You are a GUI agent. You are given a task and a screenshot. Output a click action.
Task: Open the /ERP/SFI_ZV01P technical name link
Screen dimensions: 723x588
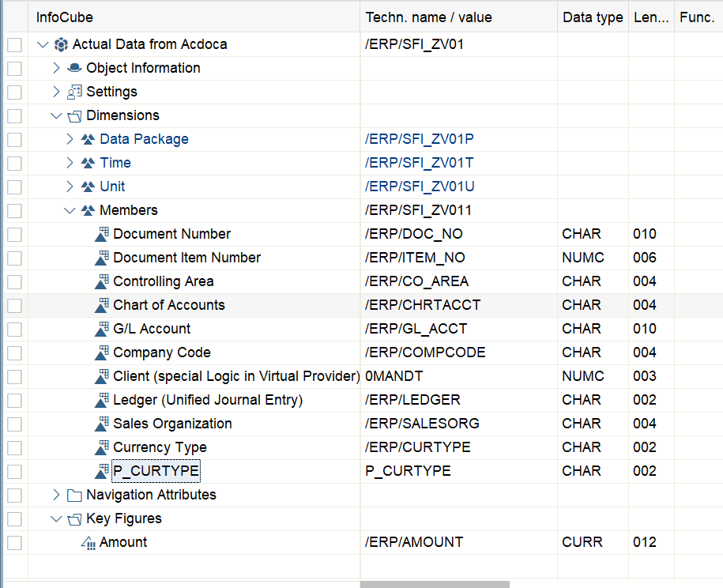pos(419,139)
